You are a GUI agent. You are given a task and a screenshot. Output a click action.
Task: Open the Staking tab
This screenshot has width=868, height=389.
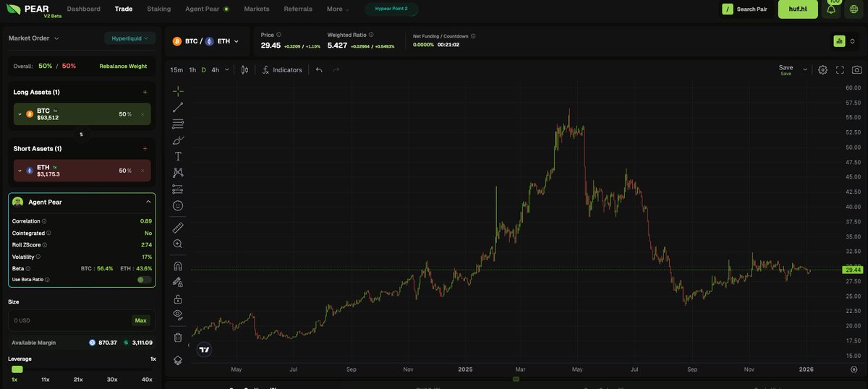tap(159, 9)
